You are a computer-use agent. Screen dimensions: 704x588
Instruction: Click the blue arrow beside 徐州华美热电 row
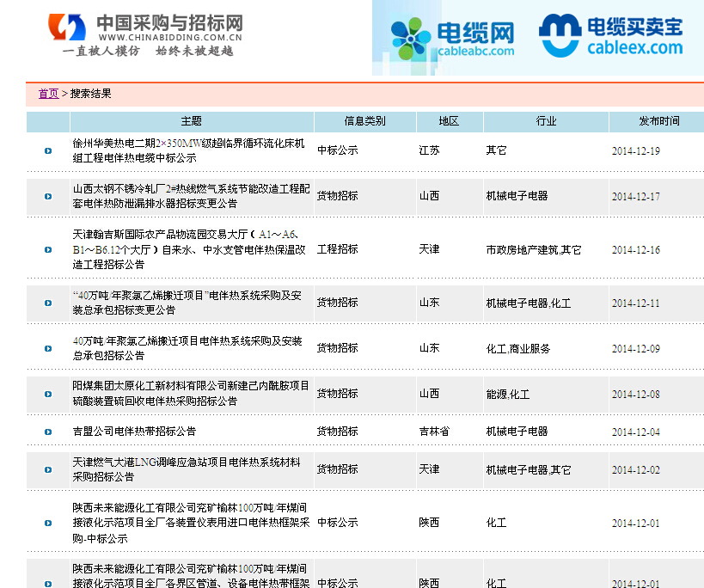click(47, 150)
